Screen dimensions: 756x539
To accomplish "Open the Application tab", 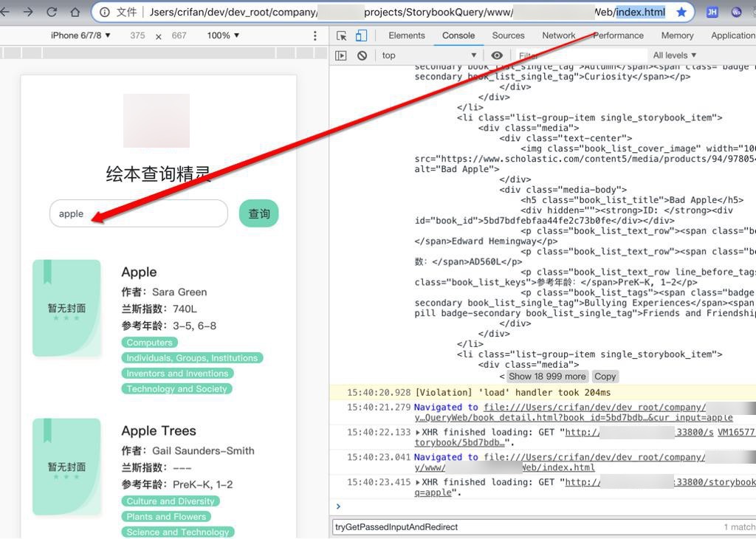I will point(733,35).
